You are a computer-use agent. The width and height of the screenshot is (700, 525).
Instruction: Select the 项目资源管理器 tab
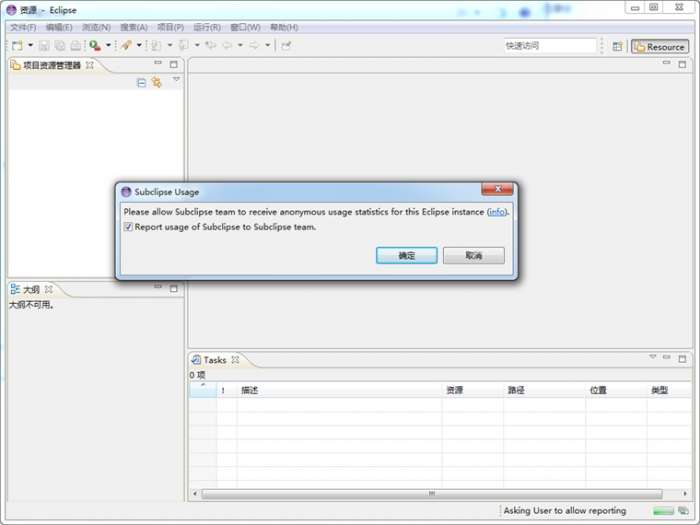pyautogui.click(x=52, y=65)
